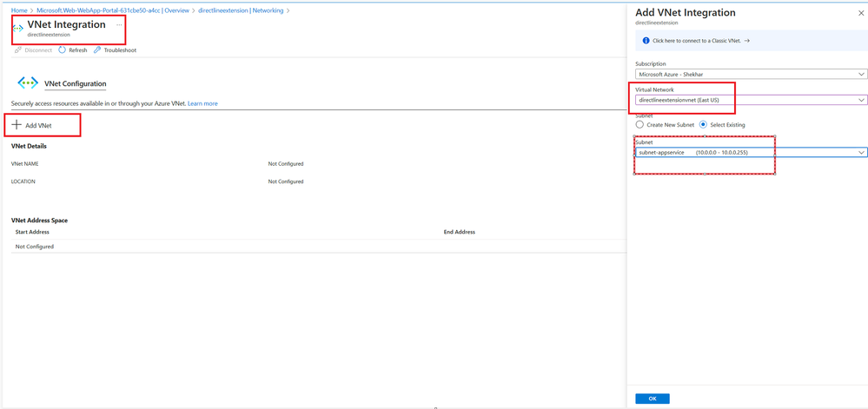Choose the Select Existing radio button
Screen dimensions: 868x409
pyautogui.click(x=703, y=124)
